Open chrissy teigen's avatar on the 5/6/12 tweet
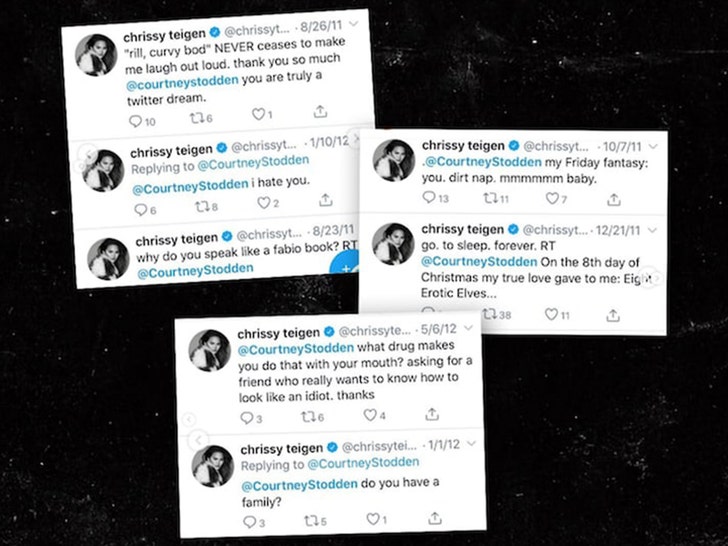728x546 pixels. point(209,351)
